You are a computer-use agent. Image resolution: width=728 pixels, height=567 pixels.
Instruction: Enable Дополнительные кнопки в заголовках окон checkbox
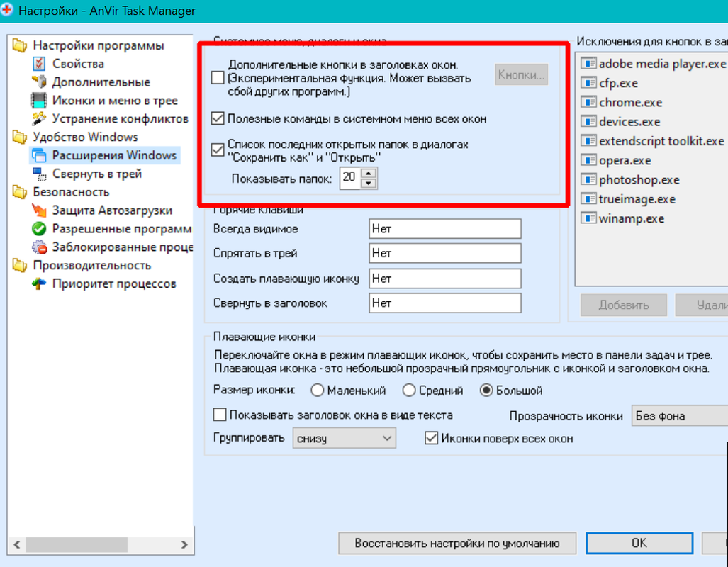[218, 77]
